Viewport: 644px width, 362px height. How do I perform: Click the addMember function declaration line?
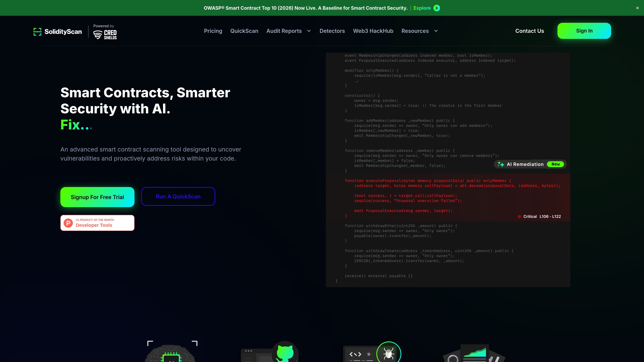[400, 121]
